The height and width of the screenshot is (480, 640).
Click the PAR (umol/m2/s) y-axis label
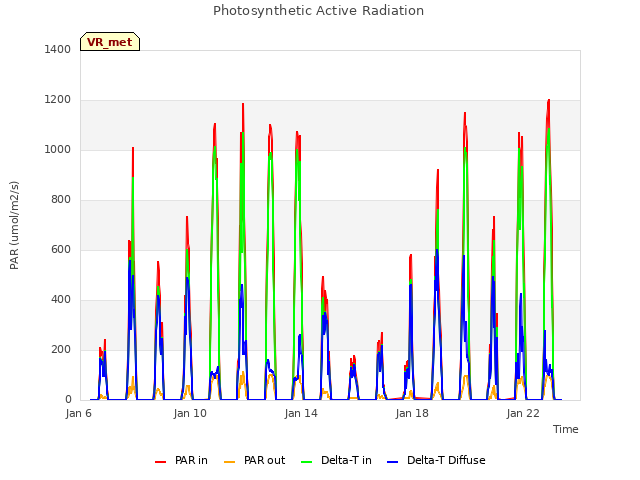point(14,225)
